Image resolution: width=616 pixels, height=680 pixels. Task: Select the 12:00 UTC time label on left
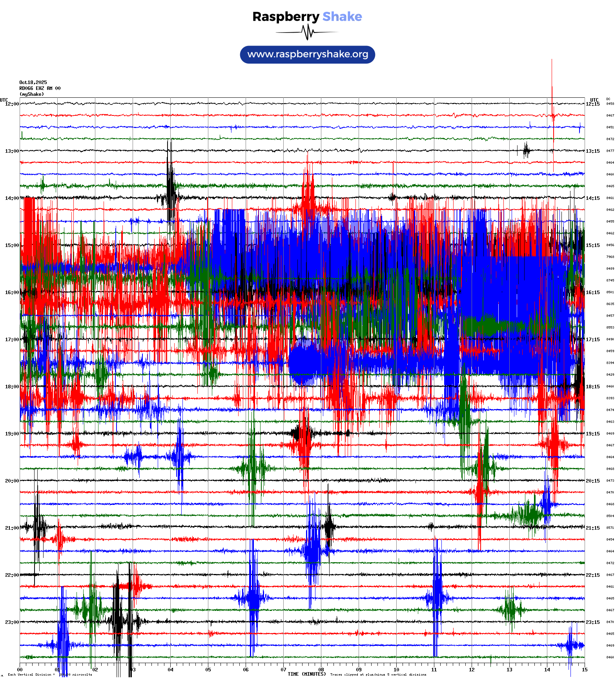(x=12, y=104)
